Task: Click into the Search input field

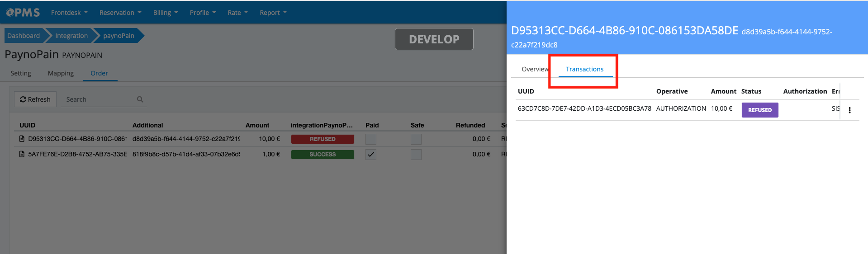Action: [100, 99]
